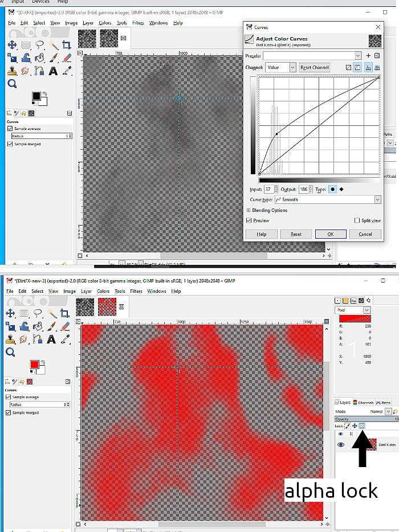The image size is (399, 532).
Task: Click the black foreground color swatch in upper window
Action: [x=36, y=96]
